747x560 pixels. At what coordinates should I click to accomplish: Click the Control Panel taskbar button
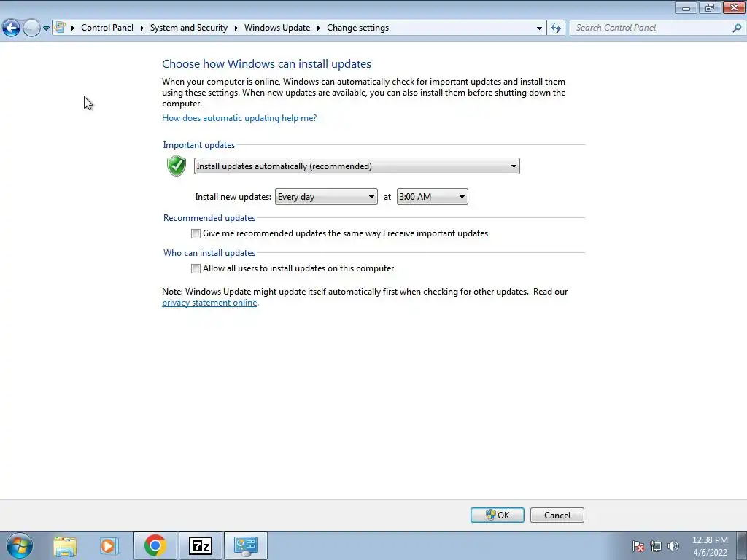246,545
